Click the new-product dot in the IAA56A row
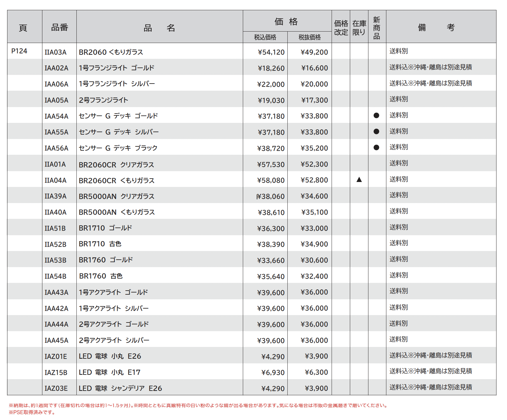This screenshot has height=420, width=507. [x=376, y=148]
